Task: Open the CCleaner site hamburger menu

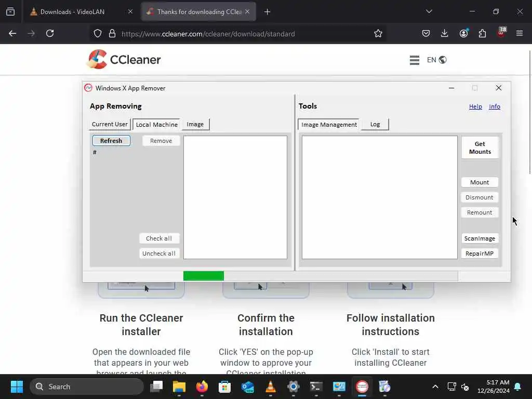Action: click(x=414, y=60)
